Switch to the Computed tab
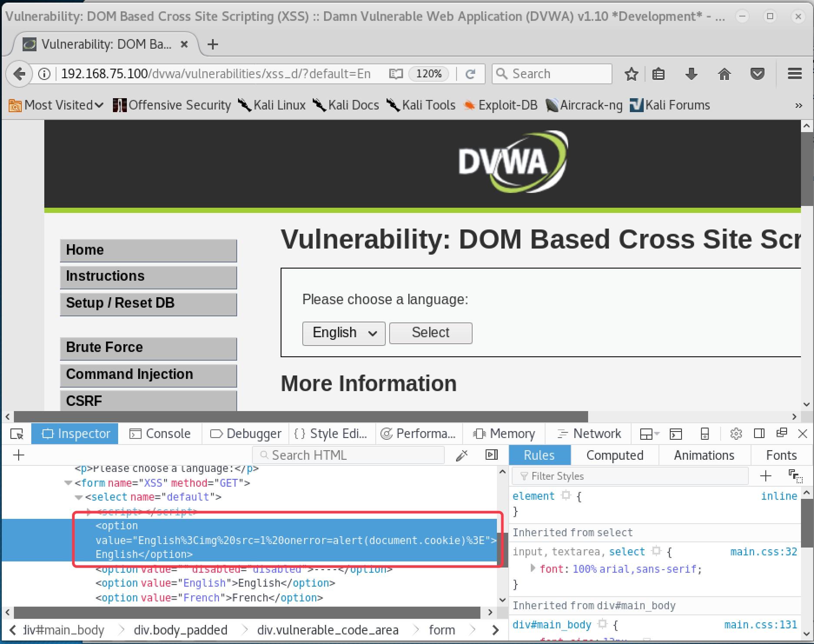The width and height of the screenshot is (814, 644). click(615, 455)
